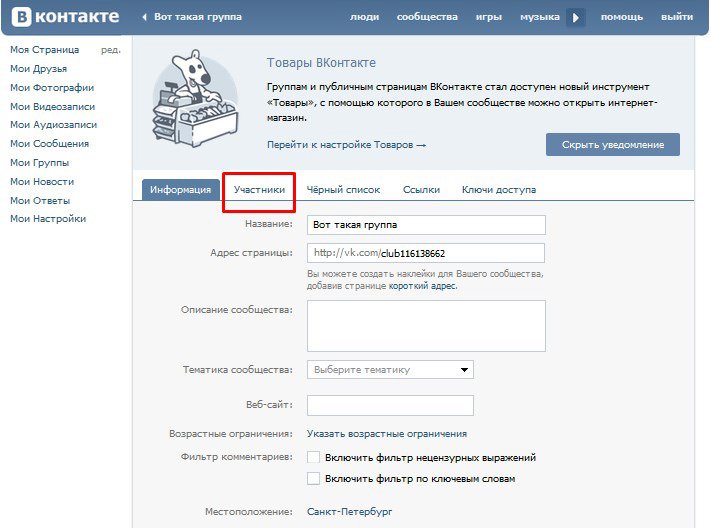Click the Санкт-Петербург location link
This screenshot has height=528, width=711.
click(350, 512)
